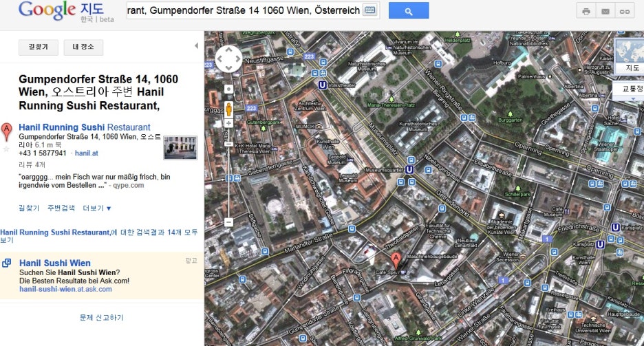Toggle the star beside the Hanil result
The height and width of the screenshot is (346, 644).
pyautogui.click(x=6, y=149)
